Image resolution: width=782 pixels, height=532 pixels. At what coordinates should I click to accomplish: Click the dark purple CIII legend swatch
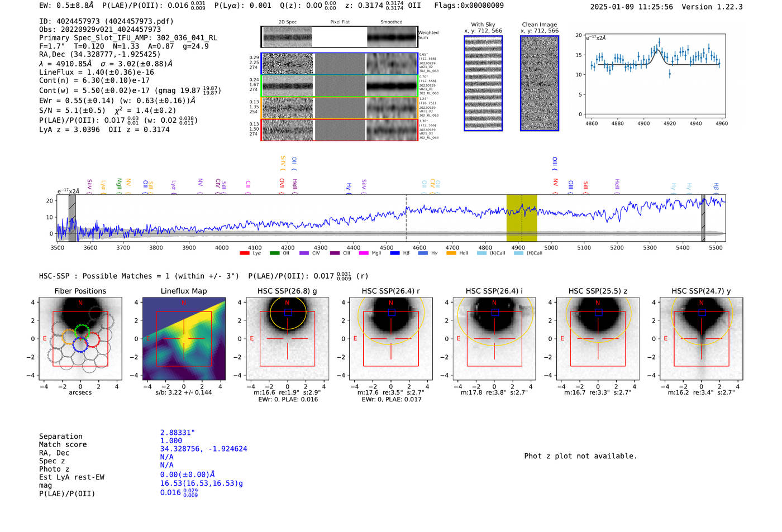[334, 253]
